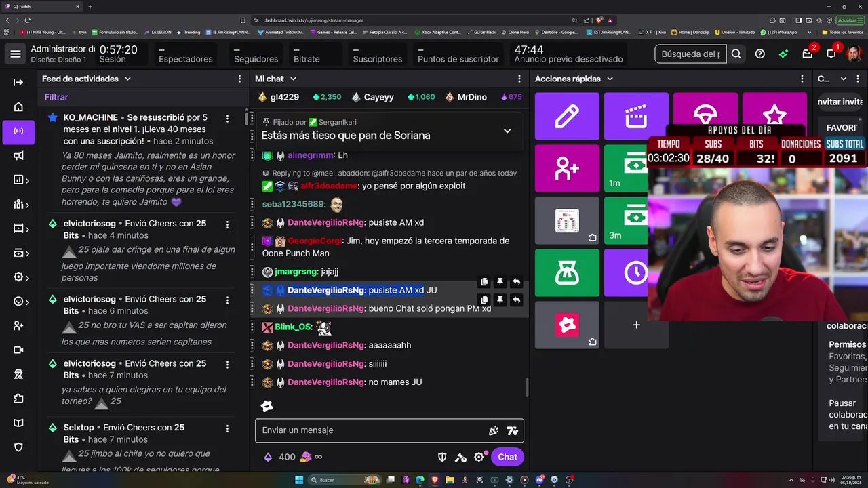Reply to 'bueno Chat solo pongan PM' message

coord(516,299)
